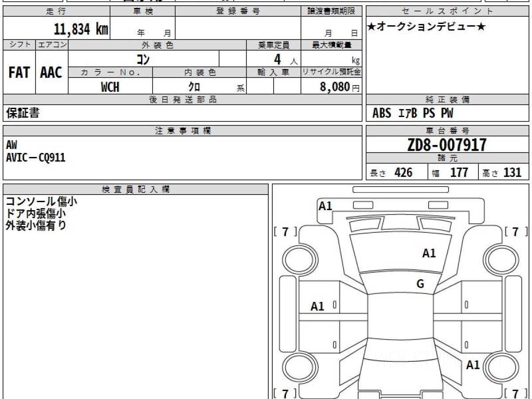Click the 注意事項欄 header
Image resolution: width=532 pixels, height=399 pixels.
(x=183, y=131)
